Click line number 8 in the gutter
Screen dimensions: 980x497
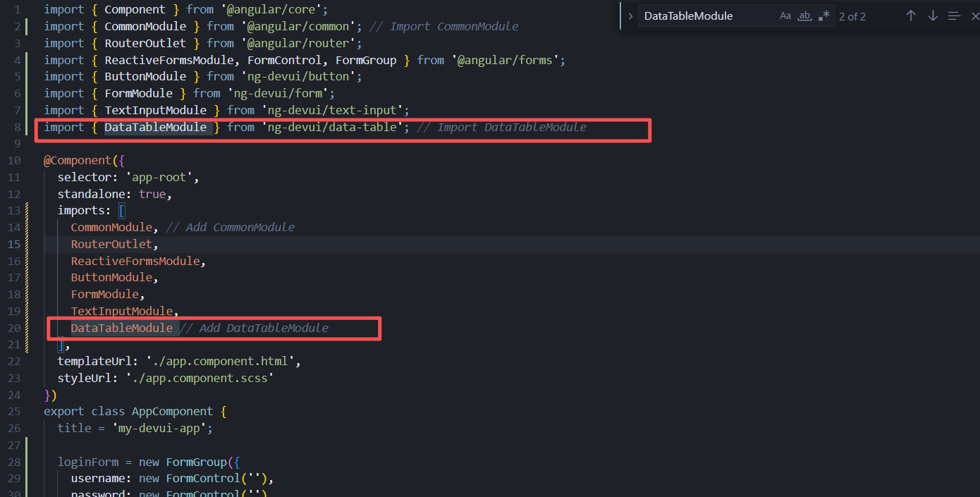[17, 127]
